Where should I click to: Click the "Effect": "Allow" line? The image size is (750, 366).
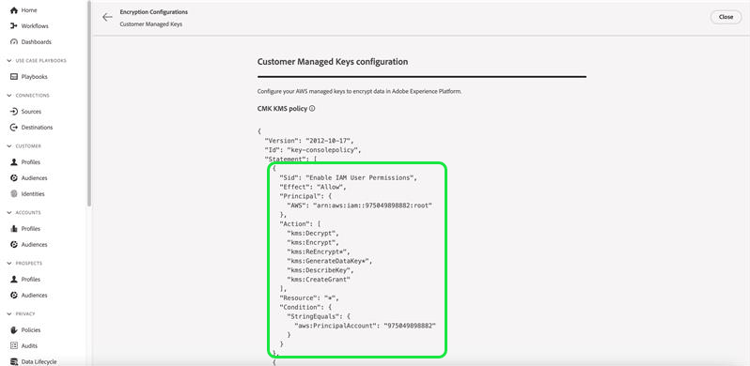[x=312, y=187]
